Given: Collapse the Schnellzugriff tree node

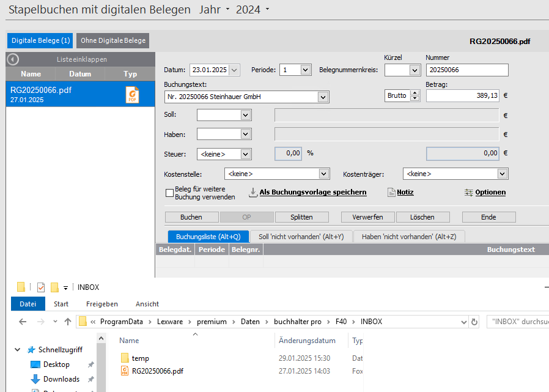Looking at the screenshot, I should click(18, 350).
